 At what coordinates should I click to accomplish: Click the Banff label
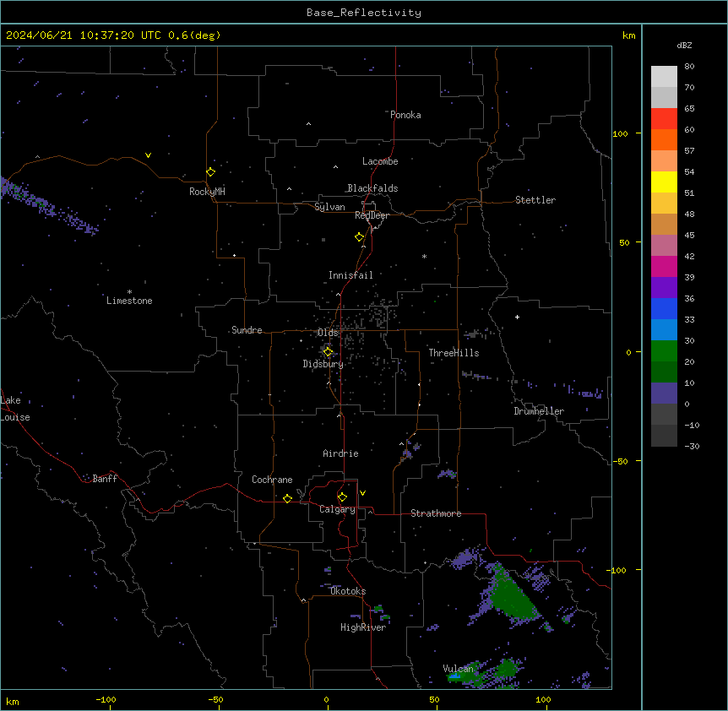tap(105, 479)
